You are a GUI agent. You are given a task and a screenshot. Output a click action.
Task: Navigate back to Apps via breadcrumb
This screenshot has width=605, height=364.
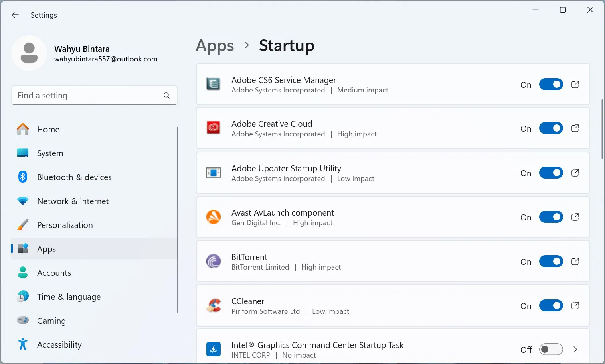(x=215, y=45)
